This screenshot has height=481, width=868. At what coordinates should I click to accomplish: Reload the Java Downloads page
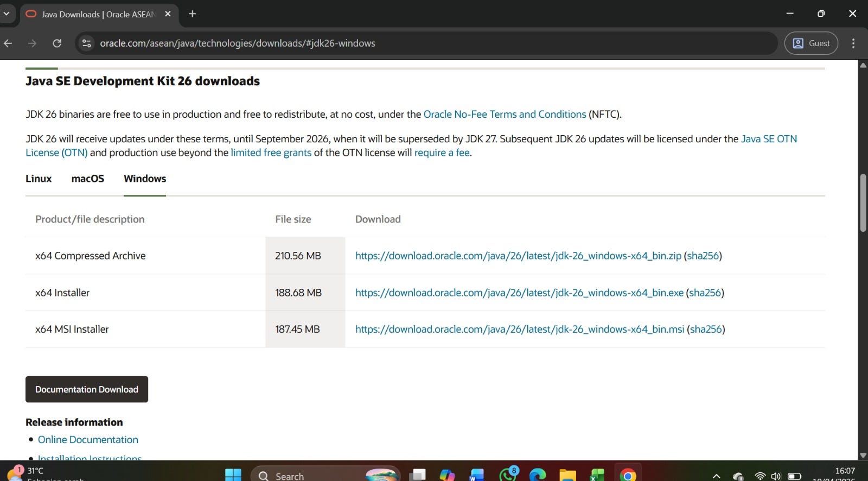coord(57,43)
